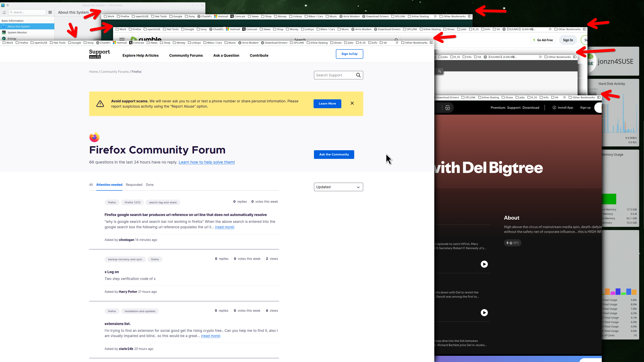Click Home breadcrumb link
This screenshot has height=362, width=644.
click(93, 72)
